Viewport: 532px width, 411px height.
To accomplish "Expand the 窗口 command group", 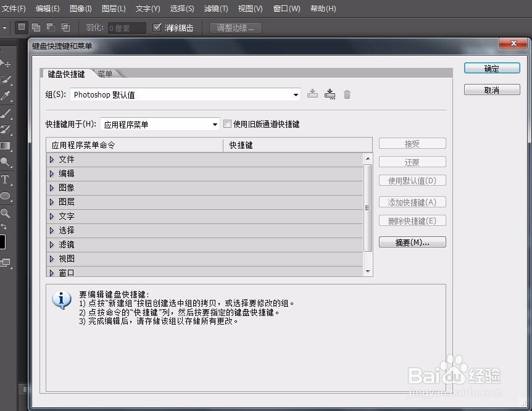I will point(52,273).
